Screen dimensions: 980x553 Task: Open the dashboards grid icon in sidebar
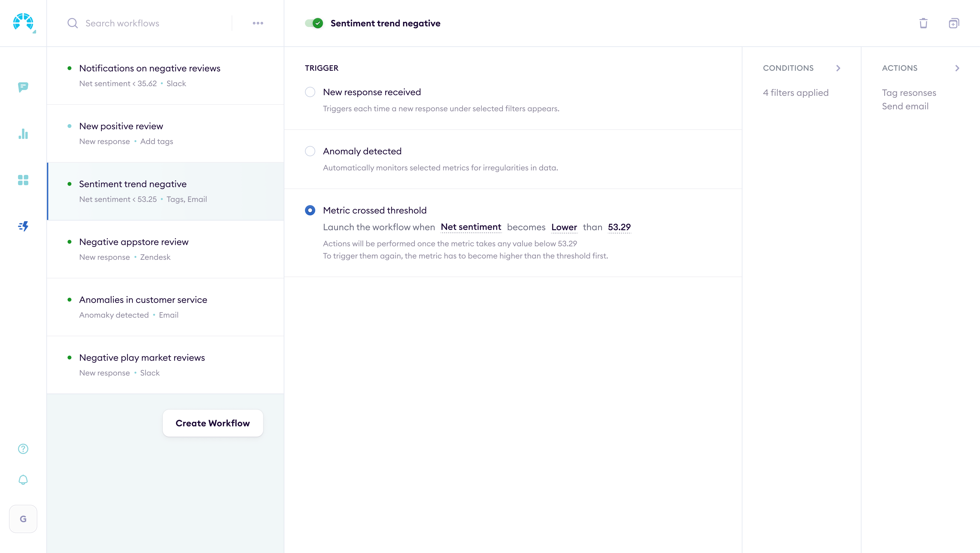(x=23, y=180)
